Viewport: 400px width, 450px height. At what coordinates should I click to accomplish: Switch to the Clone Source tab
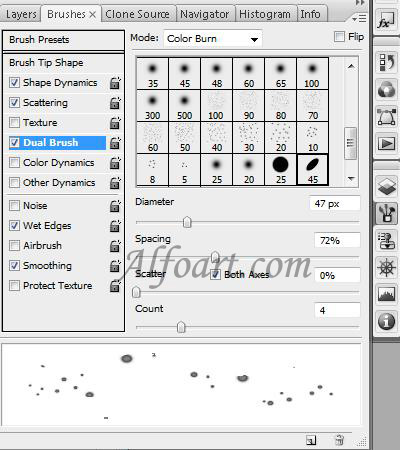pos(137,14)
